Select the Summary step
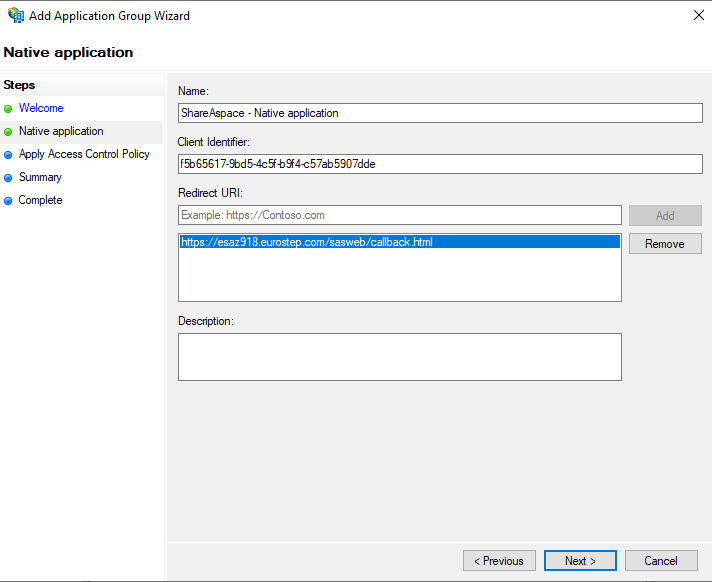 click(40, 177)
